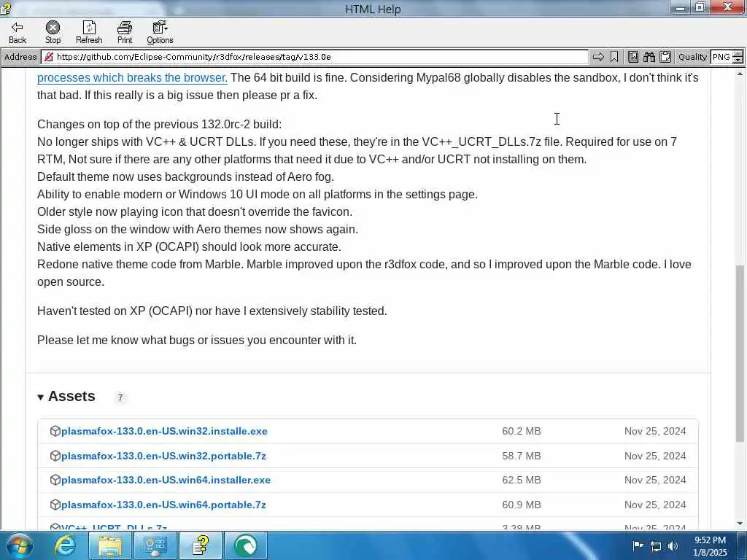Screen dimensions: 747x560
Task: Click package icon beside win32.installe.exe asset
Action: click(x=55, y=431)
